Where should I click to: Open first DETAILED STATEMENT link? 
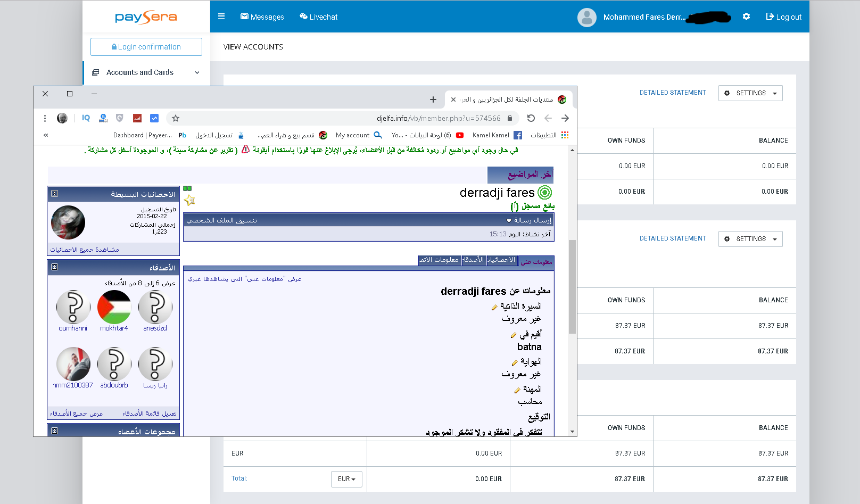click(673, 93)
